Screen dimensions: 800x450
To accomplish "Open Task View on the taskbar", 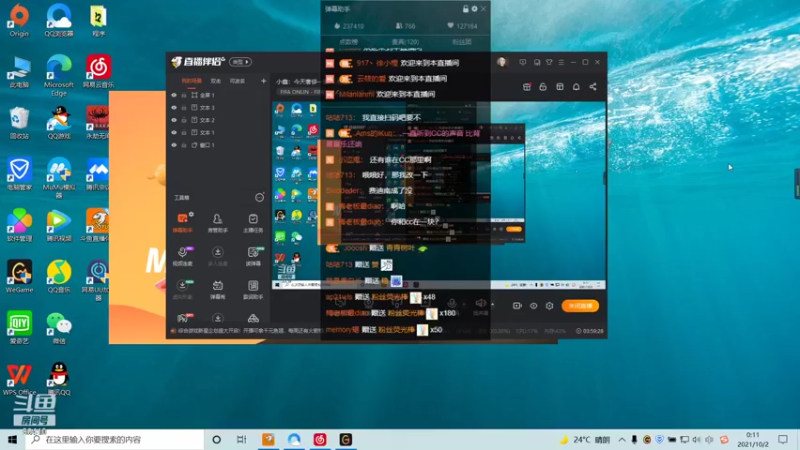I will (x=242, y=439).
